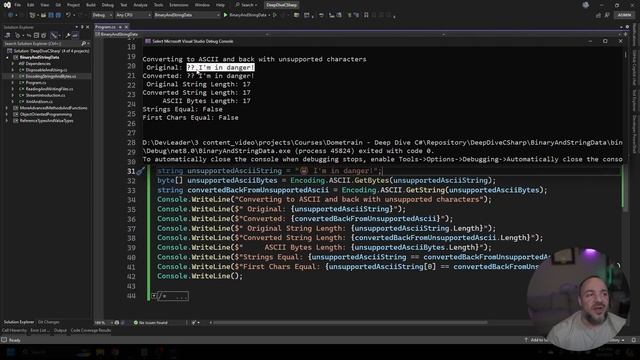Image resolution: width=640 pixels, height=360 pixels.
Task: Click the Collapse All icon in Solution Explorer
Action: pyautogui.click(x=36, y=36)
